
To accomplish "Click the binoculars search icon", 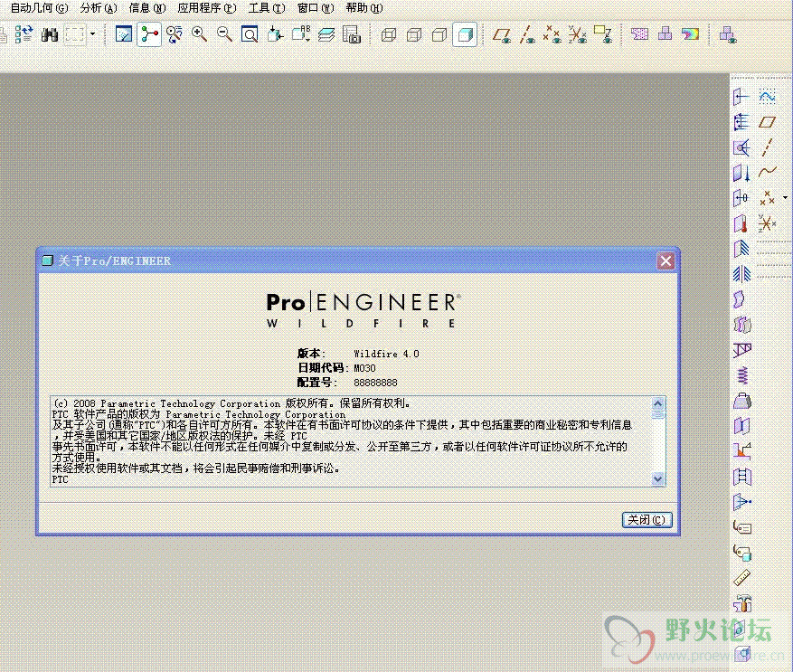I will [50, 34].
